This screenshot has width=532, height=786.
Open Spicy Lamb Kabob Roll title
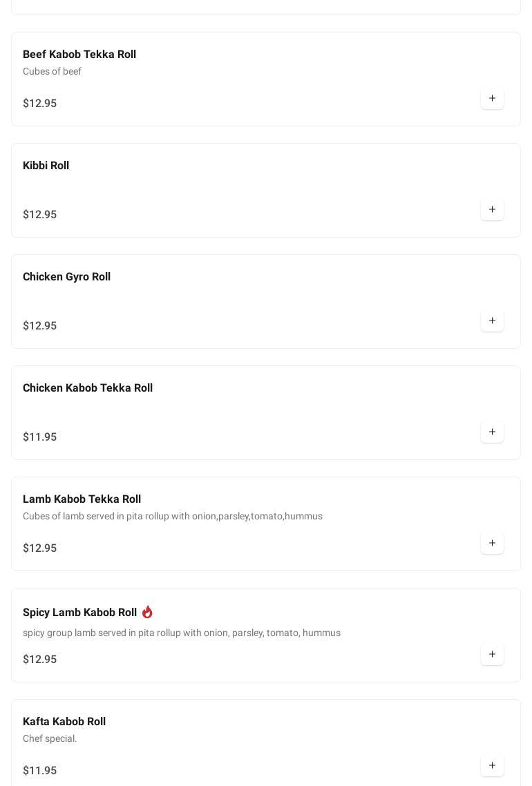point(79,613)
